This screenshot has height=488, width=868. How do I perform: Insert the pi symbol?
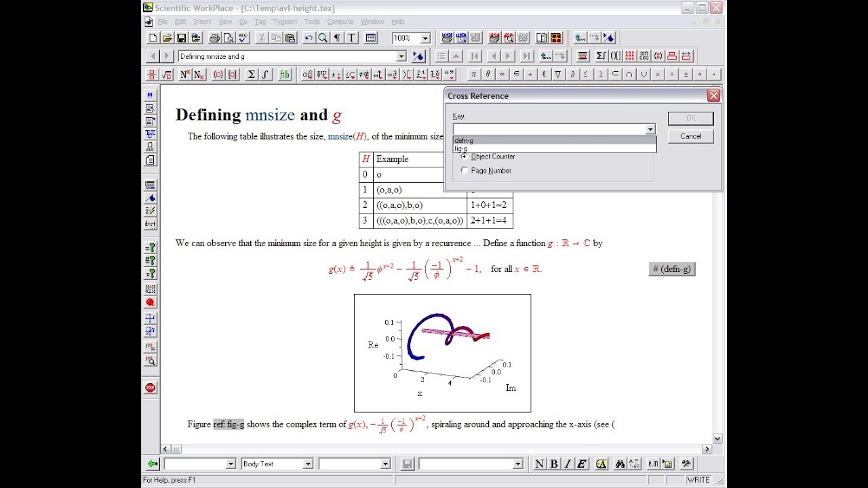(x=473, y=75)
